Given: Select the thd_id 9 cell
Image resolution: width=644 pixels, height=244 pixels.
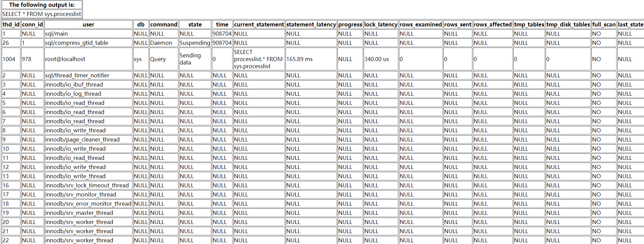Looking at the screenshot, I should [x=11, y=139].
